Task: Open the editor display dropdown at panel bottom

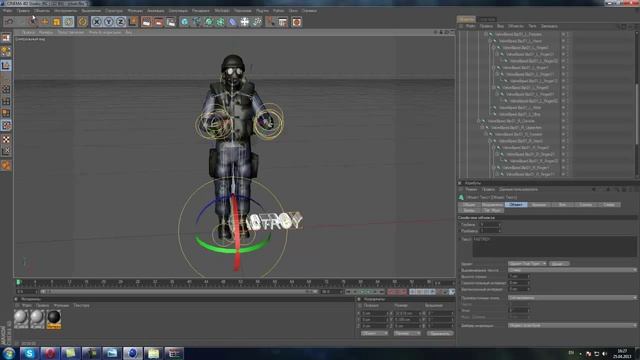Action: (x=572, y=325)
